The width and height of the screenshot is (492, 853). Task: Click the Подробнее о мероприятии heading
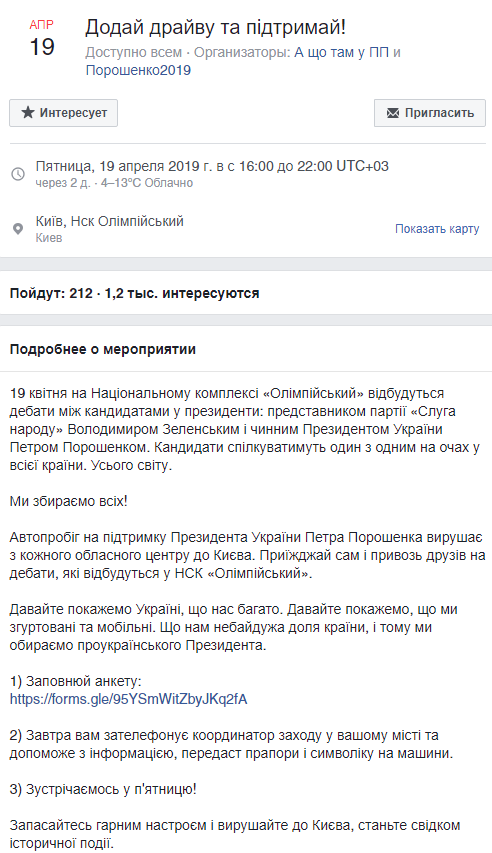103,349
